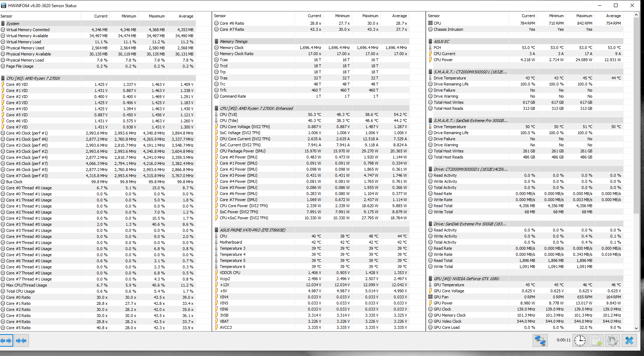Select the VDDCR CPU row

click(x=311, y=273)
